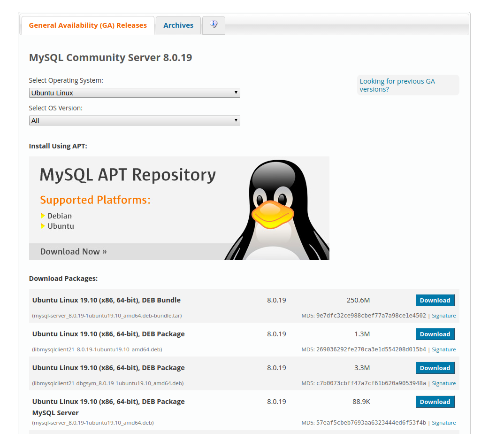Follow the Looking for previous GA versions link
The image size is (504, 434).
(397, 85)
